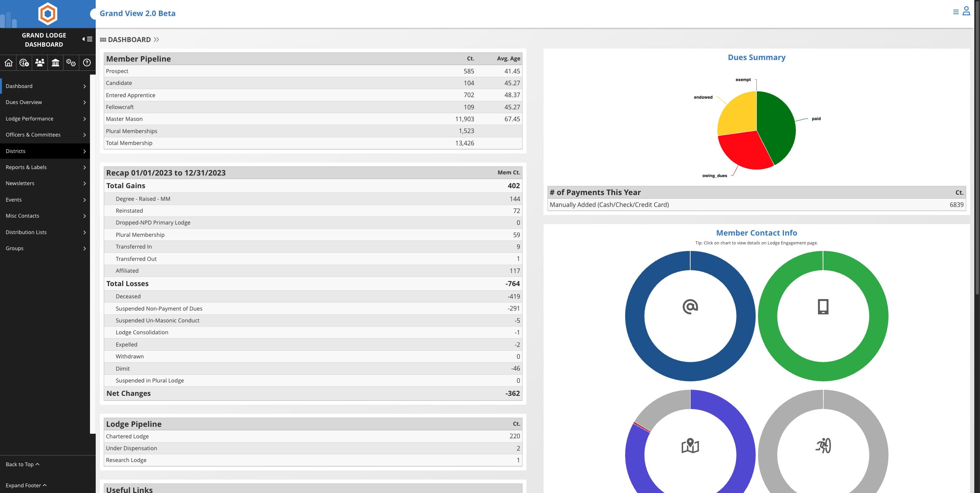Open the Newsletters menu item
This screenshot has width=980, height=493.
click(x=45, y=184)
